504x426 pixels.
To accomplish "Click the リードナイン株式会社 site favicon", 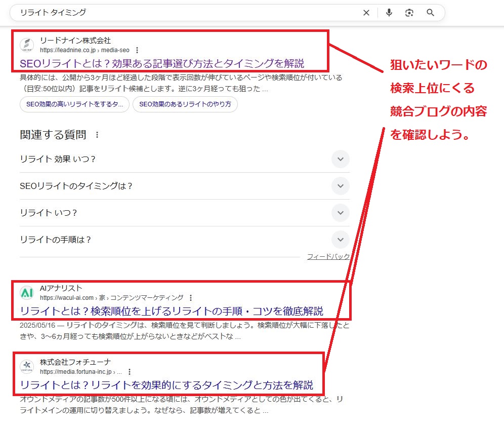I will click(27, 45).
